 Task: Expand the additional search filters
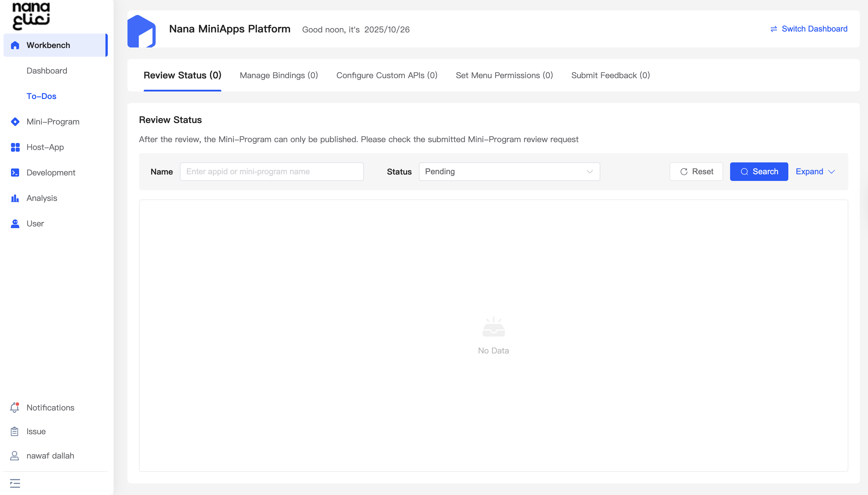tap(815, 172)
